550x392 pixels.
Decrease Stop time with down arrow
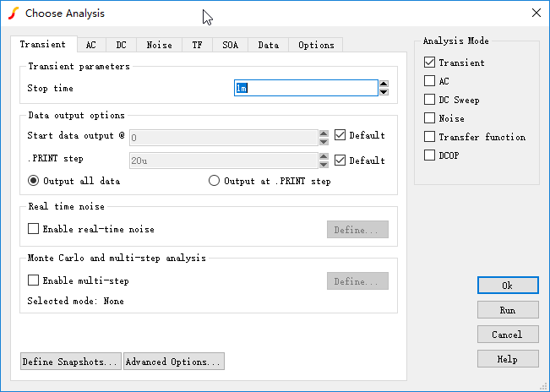[x=384, y=92]
